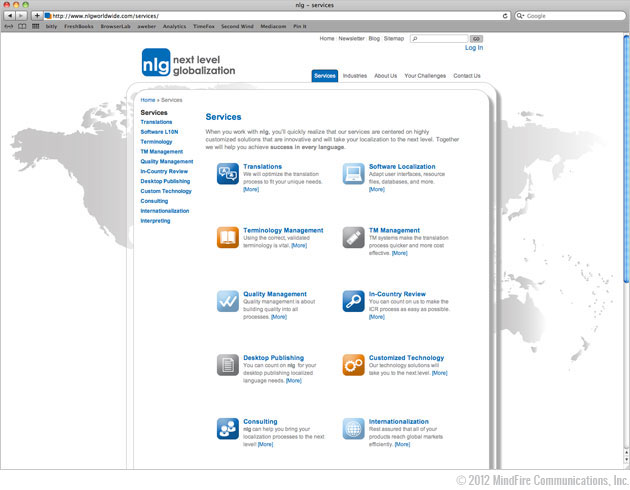
Task: Select Software L10N in the sidebar
Action: point(159,132)
